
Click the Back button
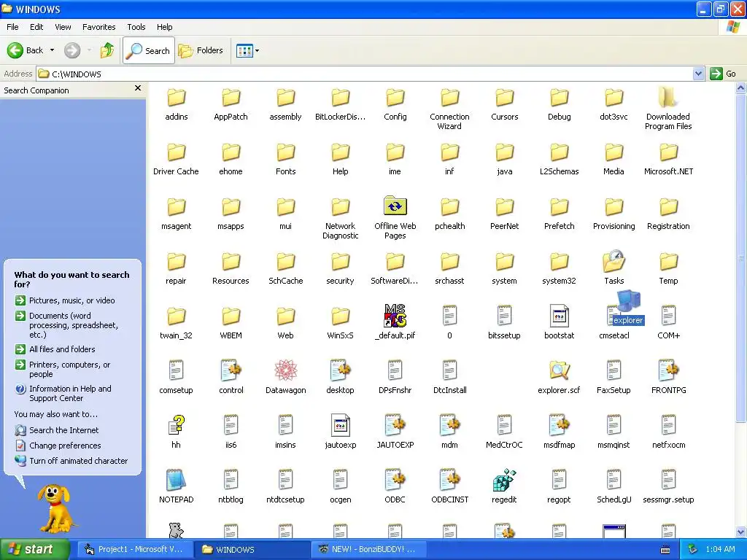[x=26, y=50]
